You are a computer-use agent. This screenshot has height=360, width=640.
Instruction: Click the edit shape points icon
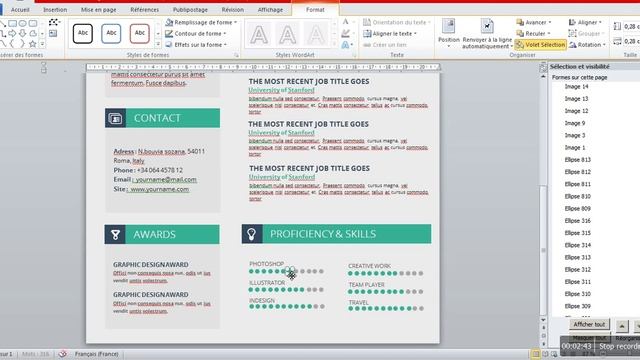(53, 22)
